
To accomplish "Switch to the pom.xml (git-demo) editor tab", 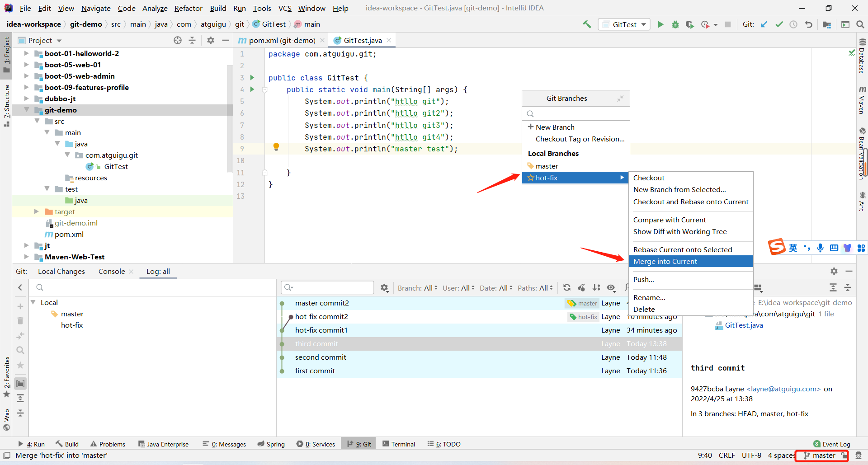I will coord(281,40).
